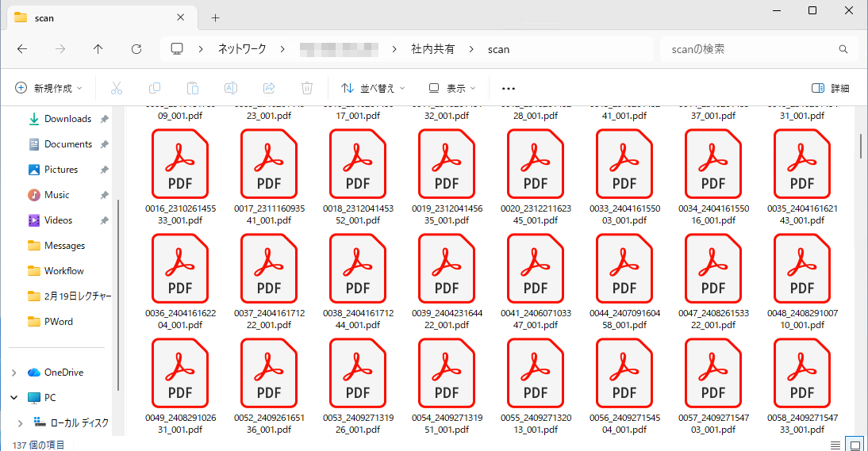Click the Share icon in toolbar
The height and width of the screenshot is (451, 868).
(x=269, y=88)
